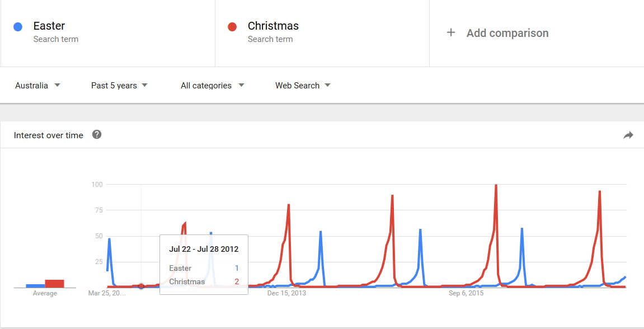Click the Add comparison button
Viewport: 644px width, 329px height.
(x=497, y=33)
